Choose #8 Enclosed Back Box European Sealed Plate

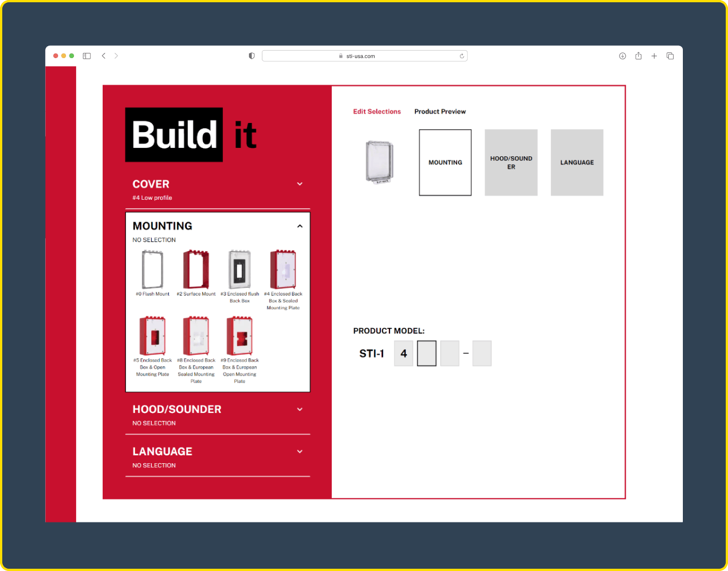pyautogui.click(x=196, y=336)
